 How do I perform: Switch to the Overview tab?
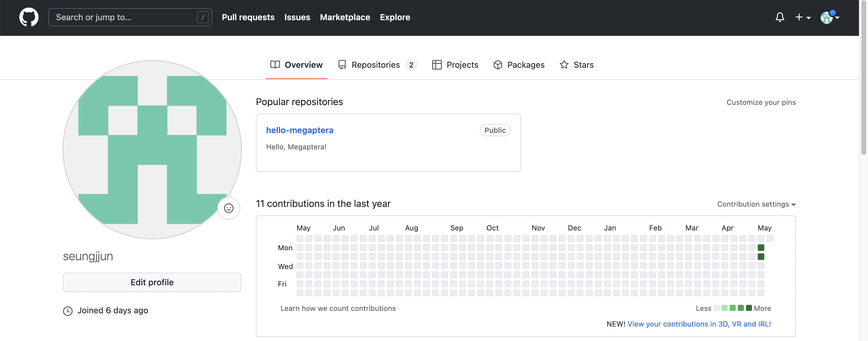[x=296, y=65]
